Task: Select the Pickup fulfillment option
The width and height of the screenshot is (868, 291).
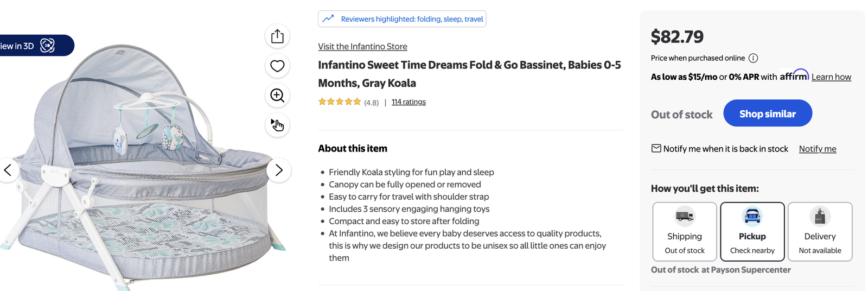Action: pos(752,232)
